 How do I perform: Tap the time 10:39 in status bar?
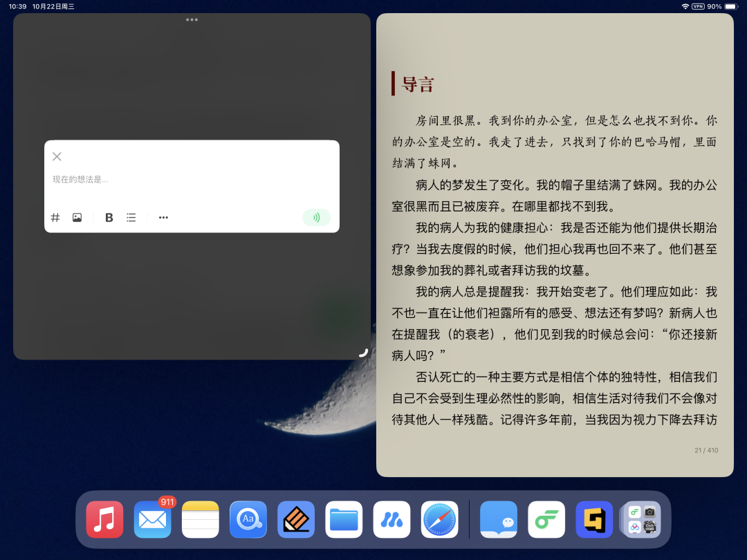coord(17,6)
